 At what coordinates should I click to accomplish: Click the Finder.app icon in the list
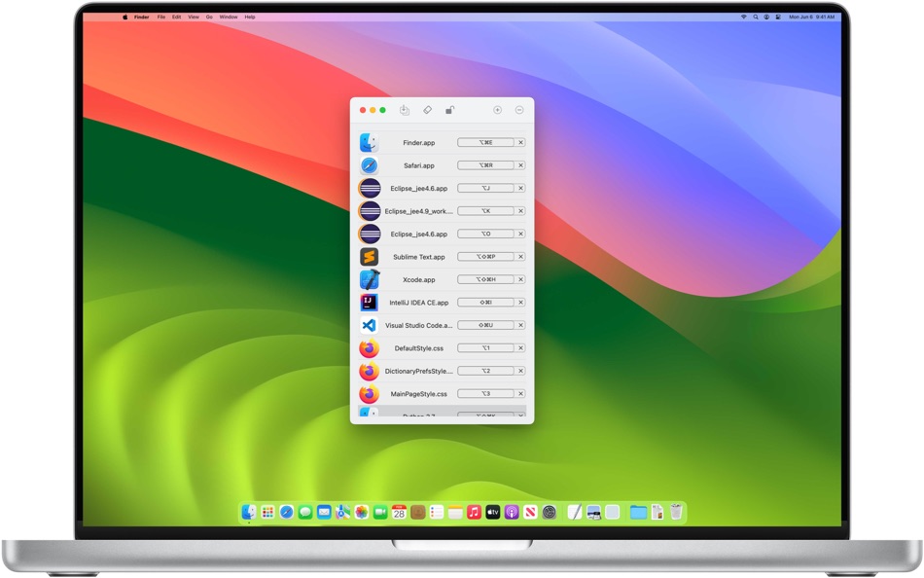coord(369,143)
